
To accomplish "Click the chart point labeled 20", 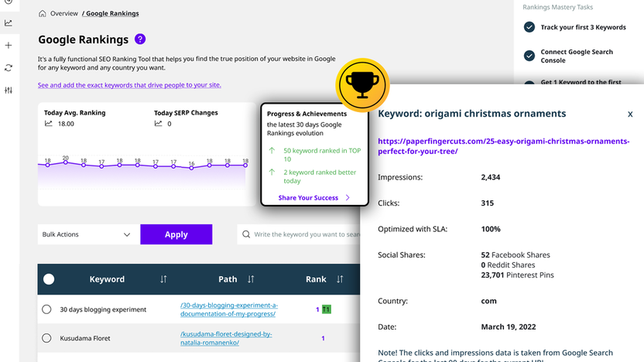I will pyautogui.click(x=66, y=162).
